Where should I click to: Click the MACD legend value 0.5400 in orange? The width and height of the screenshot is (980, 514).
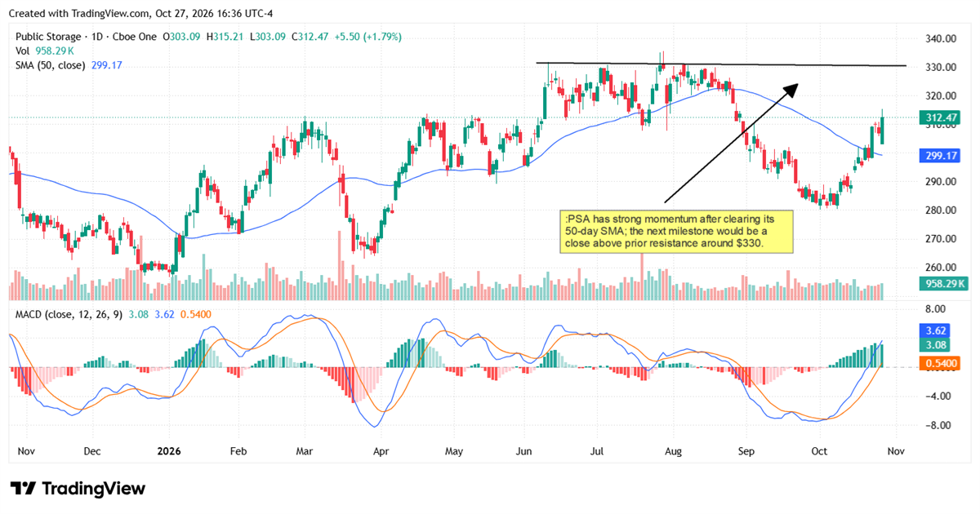[194, 314]
